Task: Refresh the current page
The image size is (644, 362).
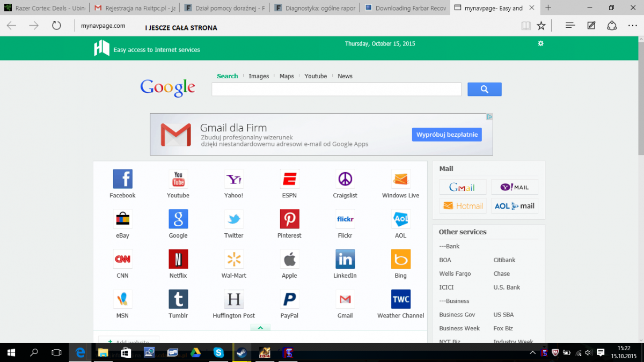Action: pyautogui.click(x=56, y=26)
